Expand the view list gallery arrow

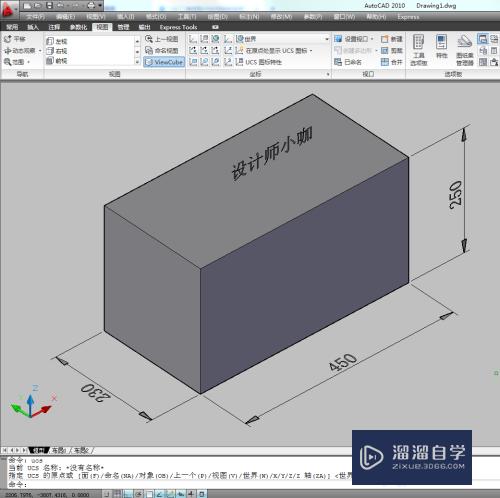pyautogui.click(x=137, y=62)
